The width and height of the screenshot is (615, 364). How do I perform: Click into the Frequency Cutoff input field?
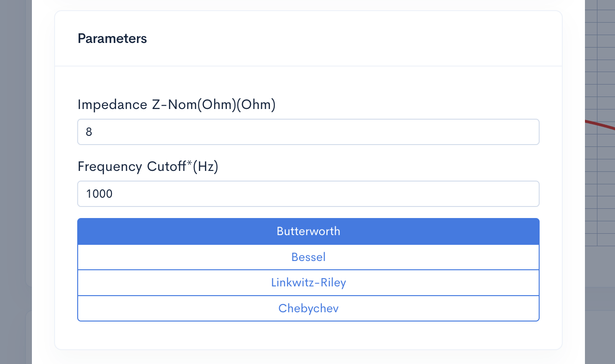click(308, 194)
